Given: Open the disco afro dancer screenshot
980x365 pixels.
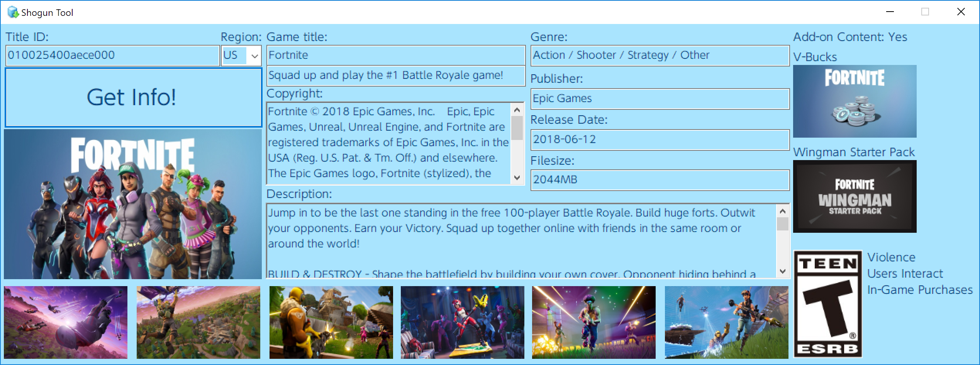Looking at the screenshot, I should (x=594, y=322).
